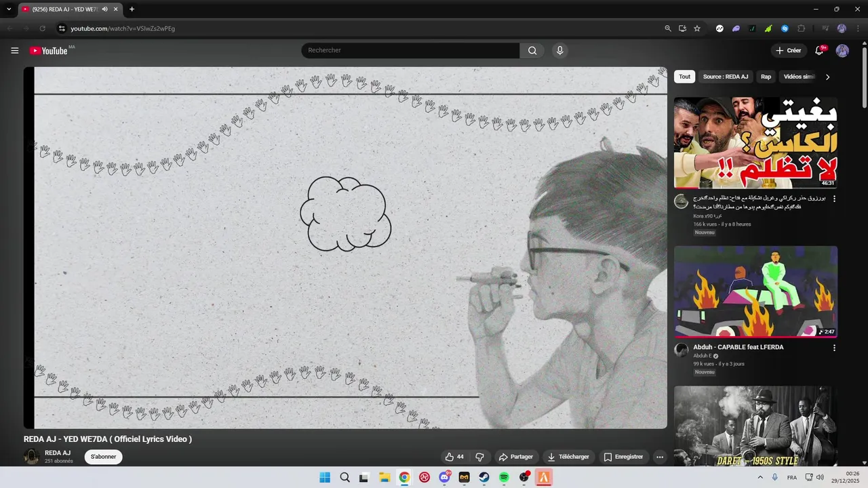
Task: Open the Abduh CAPABLE video thumbnail
Action: point(755,291)
